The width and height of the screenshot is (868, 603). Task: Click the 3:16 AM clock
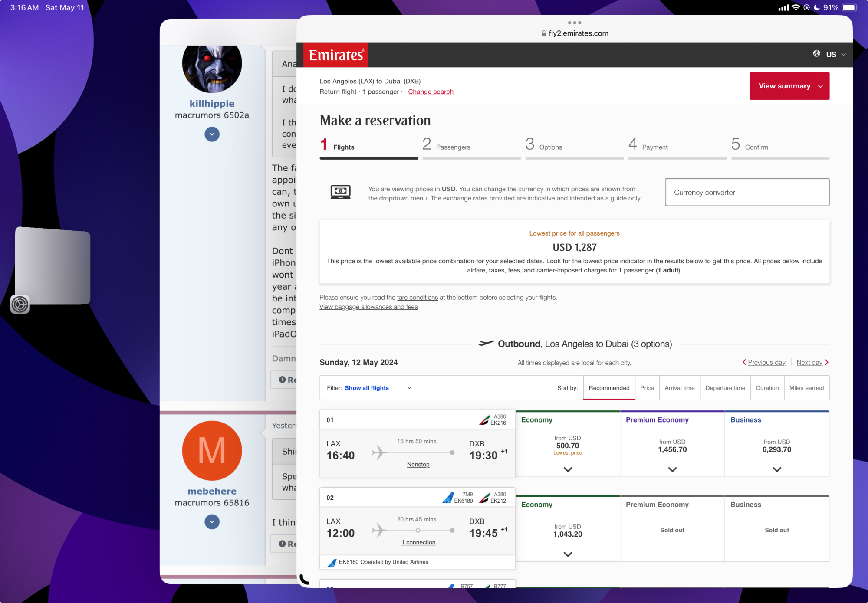coord(24,7)
